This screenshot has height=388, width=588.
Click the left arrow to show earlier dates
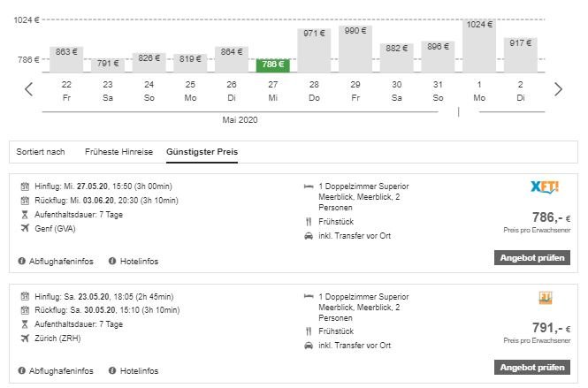coord(28,88)
